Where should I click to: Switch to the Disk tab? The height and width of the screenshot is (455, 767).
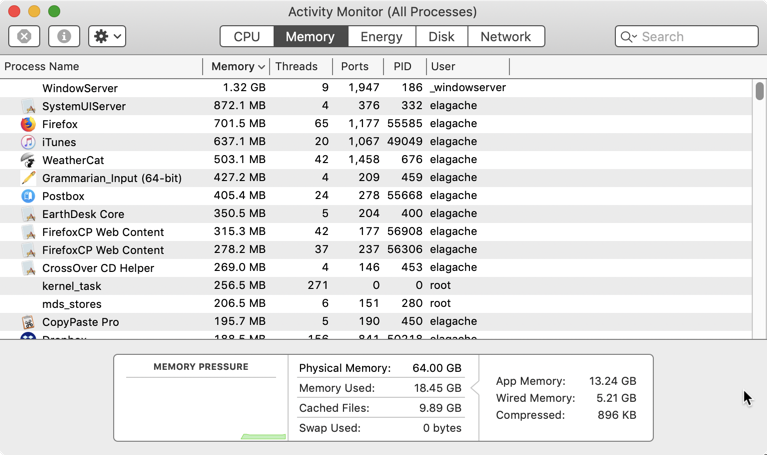442,37
